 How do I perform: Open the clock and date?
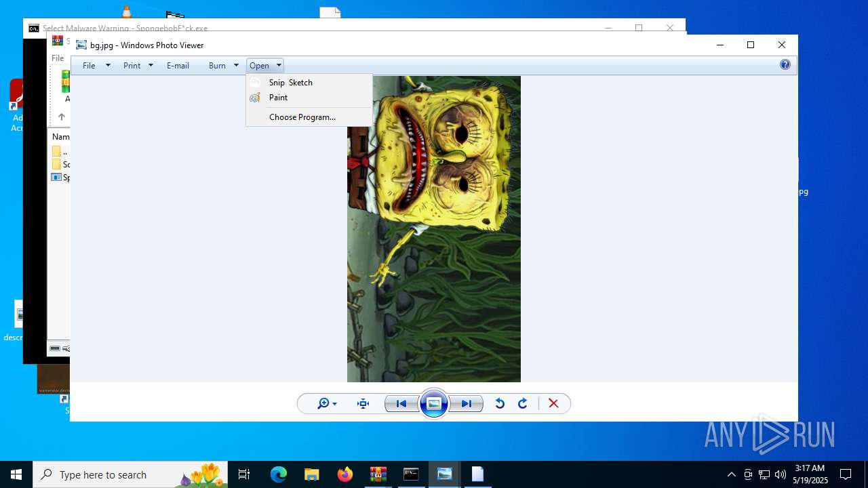click(x=810, y=474)
